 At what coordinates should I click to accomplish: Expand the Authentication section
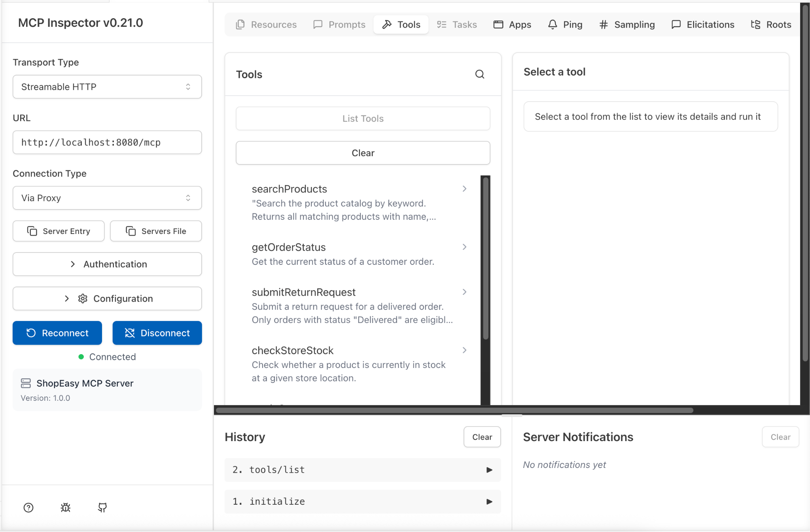coord(107,264)
